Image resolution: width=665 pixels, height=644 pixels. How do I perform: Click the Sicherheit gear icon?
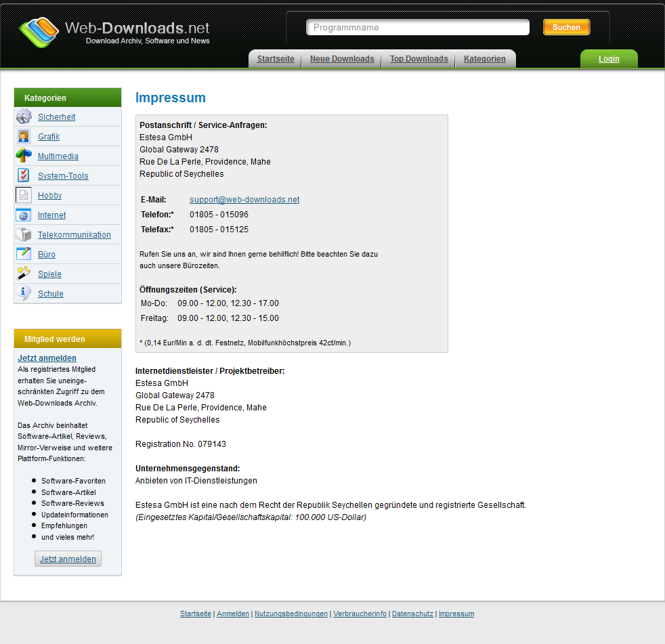(x=24, y=116)
